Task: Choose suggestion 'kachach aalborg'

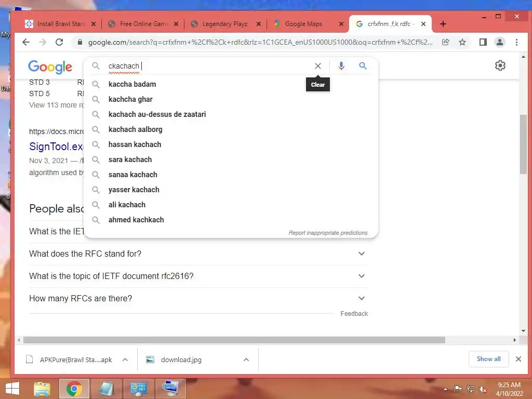Action: [231, 129]
